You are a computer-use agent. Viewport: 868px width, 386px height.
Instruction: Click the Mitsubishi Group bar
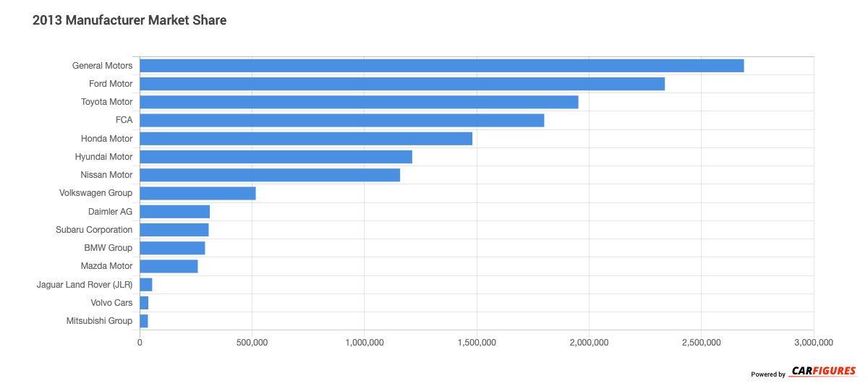click(143, 321)
